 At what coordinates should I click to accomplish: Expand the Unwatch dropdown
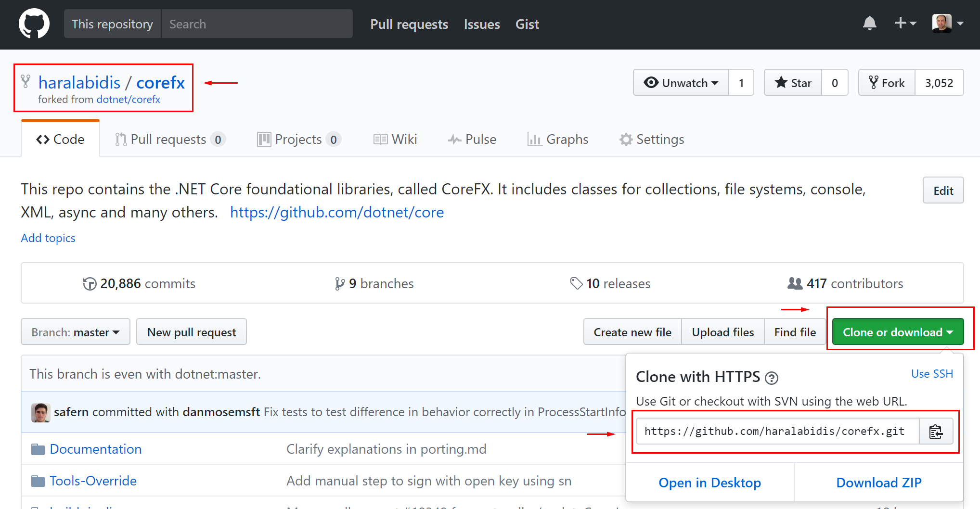tap(681, 83)
